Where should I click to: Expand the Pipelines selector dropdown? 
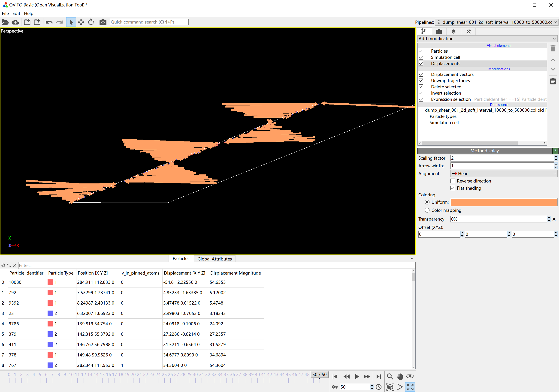coord(497,22)
